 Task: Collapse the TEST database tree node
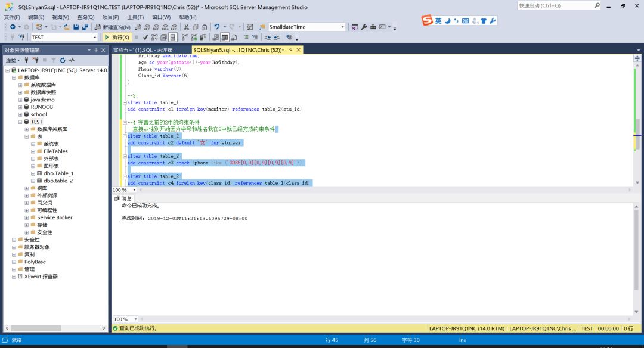click(x=20, y=122)
